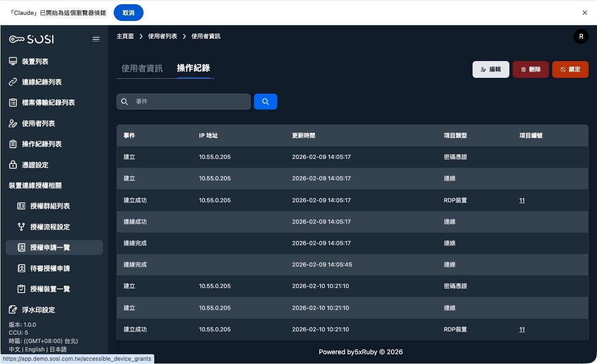Open the R user avatar menu
Image resolution: width=597 pixels, height=364 pixels.
point(581,36)
